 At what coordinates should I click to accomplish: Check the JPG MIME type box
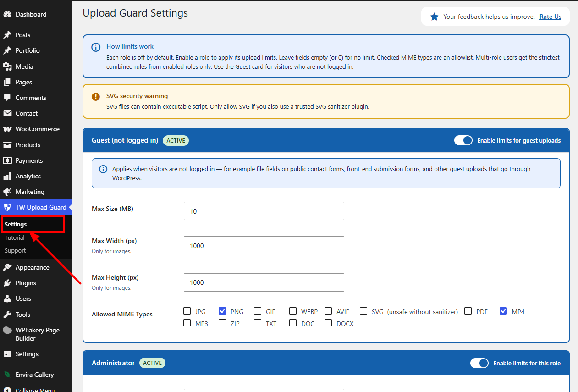tap(187, 311)
